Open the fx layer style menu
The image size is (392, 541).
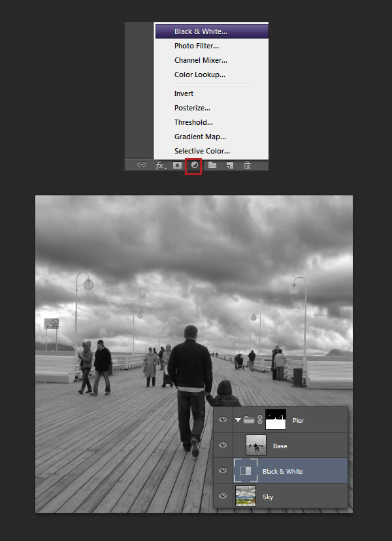pos(160,165)
